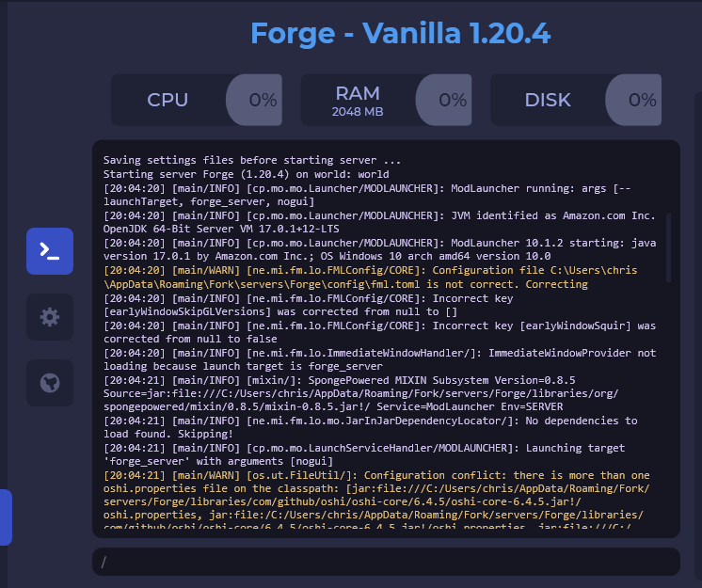The height and width of the screenshot is (588, 702).
Task: Click 'load found. Skipping!' line
Action: [x=168, y=434]
